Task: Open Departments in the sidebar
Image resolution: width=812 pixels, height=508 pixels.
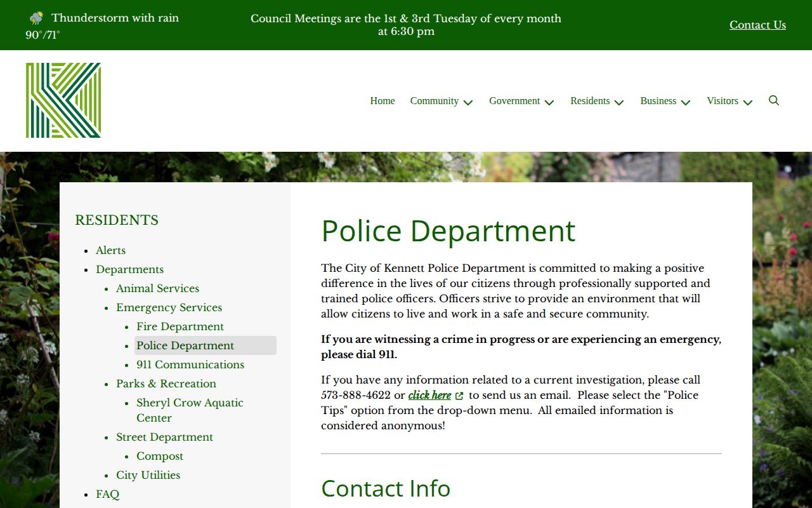Action: tap(130, 269)
